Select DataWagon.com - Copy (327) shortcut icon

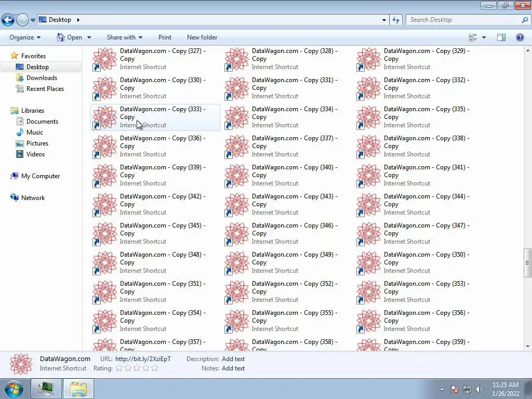(x=105, y=59)
